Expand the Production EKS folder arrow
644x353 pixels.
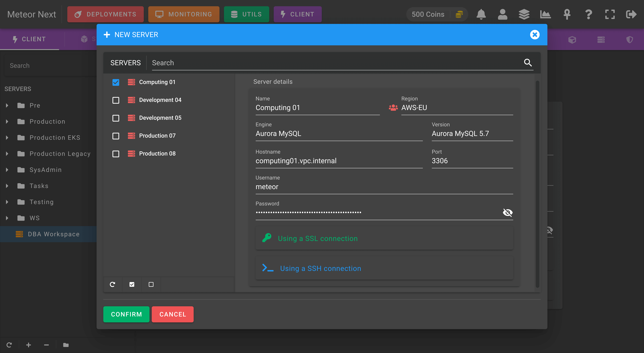[x=7, y=137]
